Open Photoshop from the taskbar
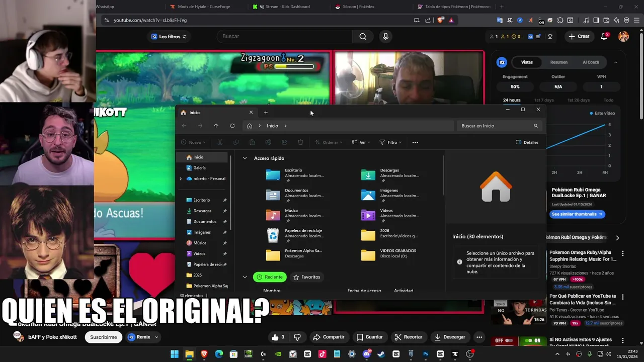 (426, 354)
